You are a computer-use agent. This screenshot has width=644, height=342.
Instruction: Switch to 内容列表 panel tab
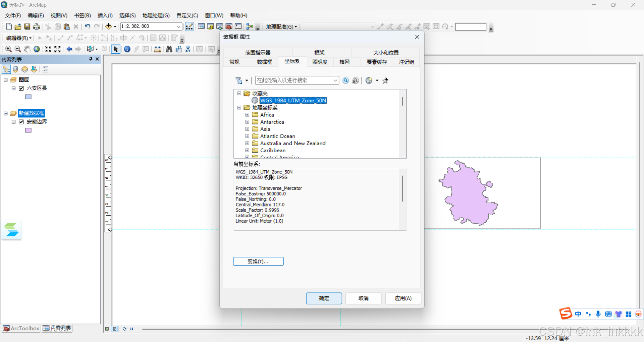57,329
